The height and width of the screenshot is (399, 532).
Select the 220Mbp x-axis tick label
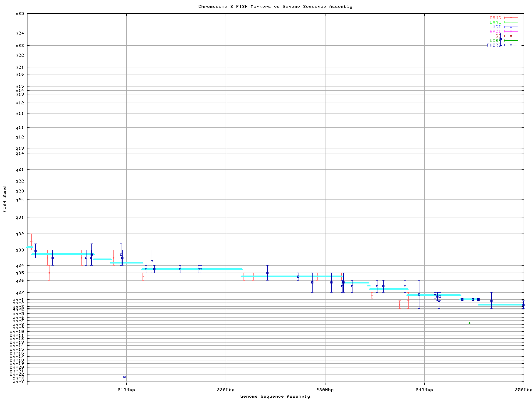click(x=226, y=390)
